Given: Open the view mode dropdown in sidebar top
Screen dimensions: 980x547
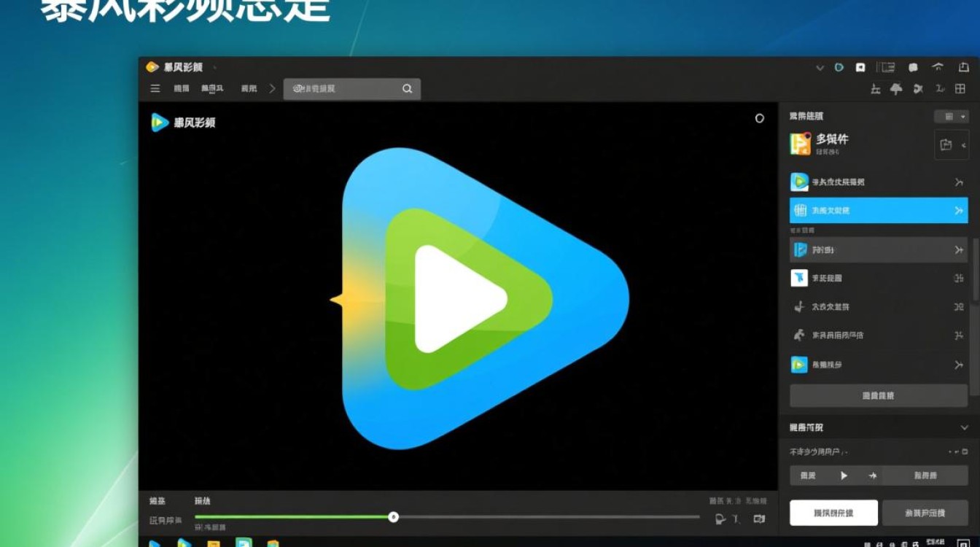Looking at the screenshot, I should pyautogui.click(x=952, y=117).
